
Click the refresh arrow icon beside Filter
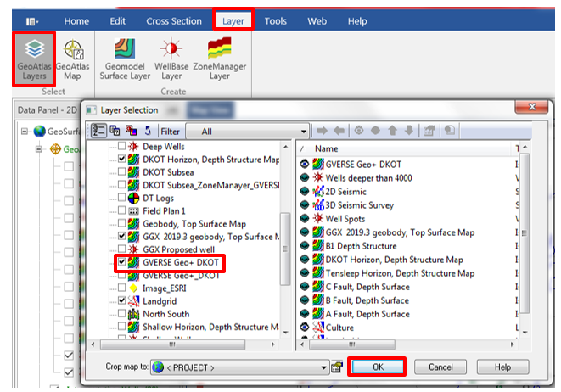pyautogui.click(x=148, y=131)
